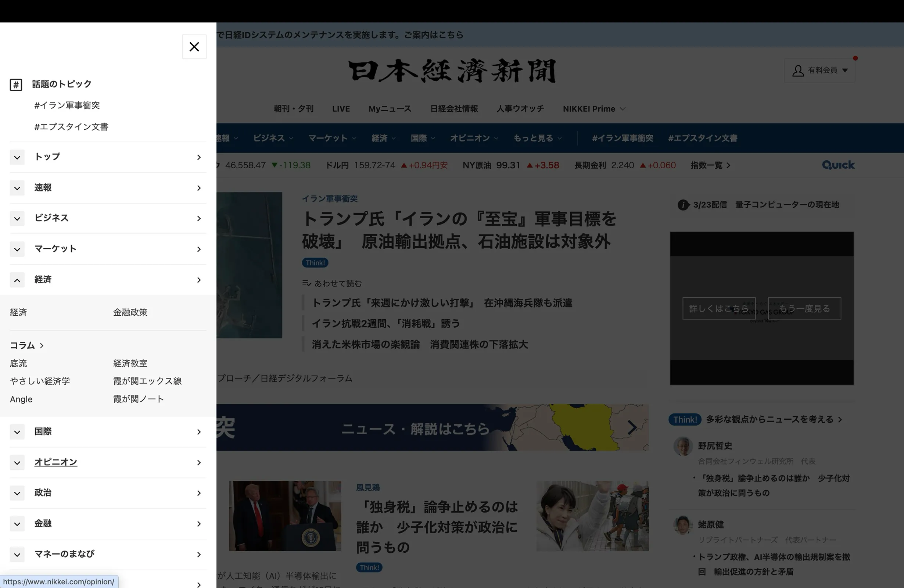Open the トランプ氏「イランの『至宝』 headline

(x=459, y=230)
